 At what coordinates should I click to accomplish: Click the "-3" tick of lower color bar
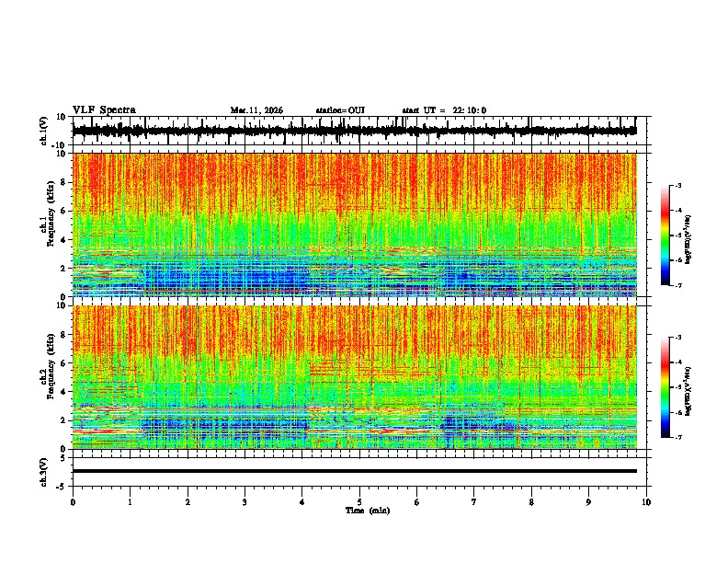(678, 338)
